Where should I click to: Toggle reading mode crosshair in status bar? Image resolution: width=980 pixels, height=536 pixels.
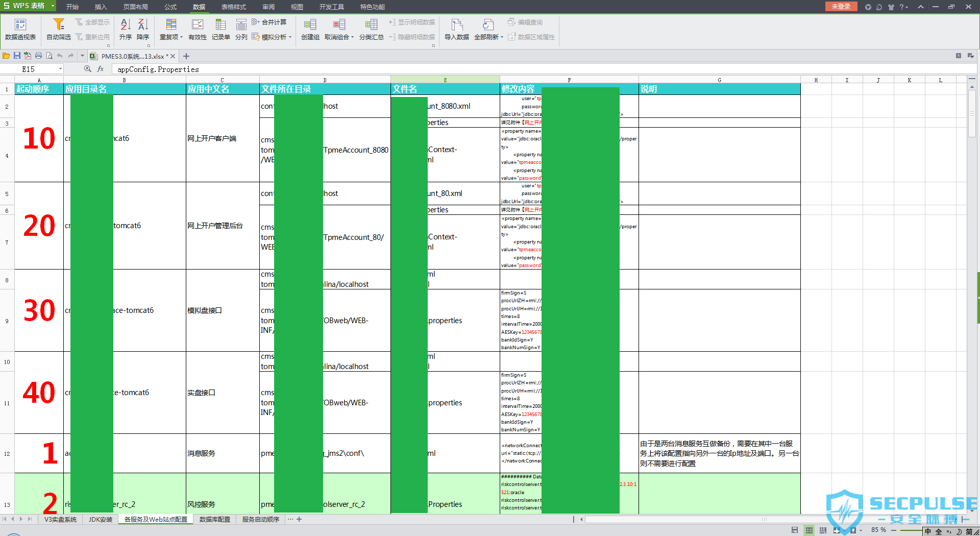(837, 530)
